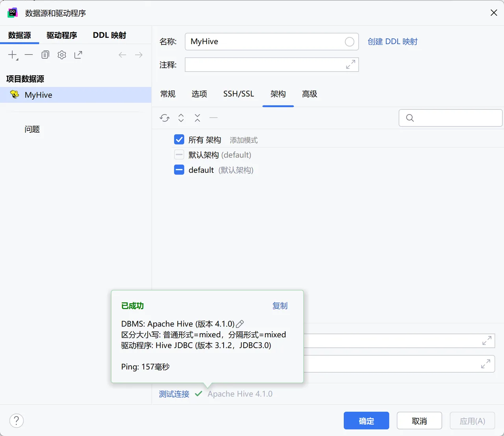
Task: Click the color circle in name field
Action: pos(349,42)
